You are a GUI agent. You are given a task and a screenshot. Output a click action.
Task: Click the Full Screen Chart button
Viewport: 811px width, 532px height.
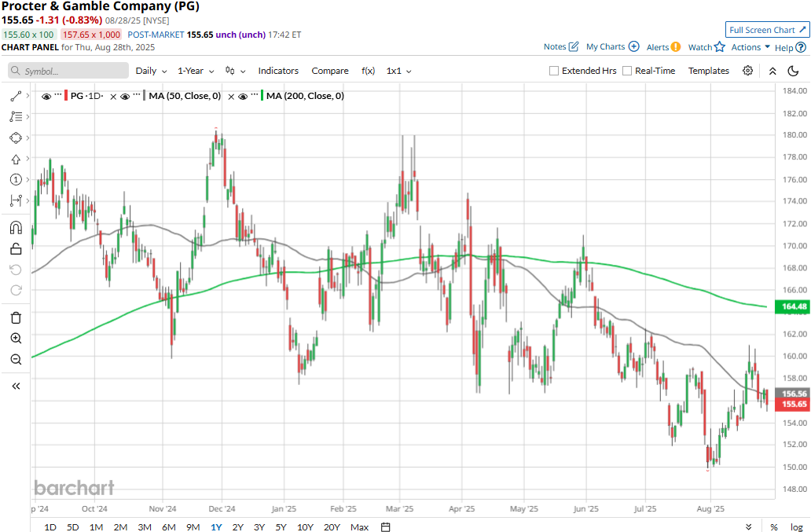click(x=768, y=30)
